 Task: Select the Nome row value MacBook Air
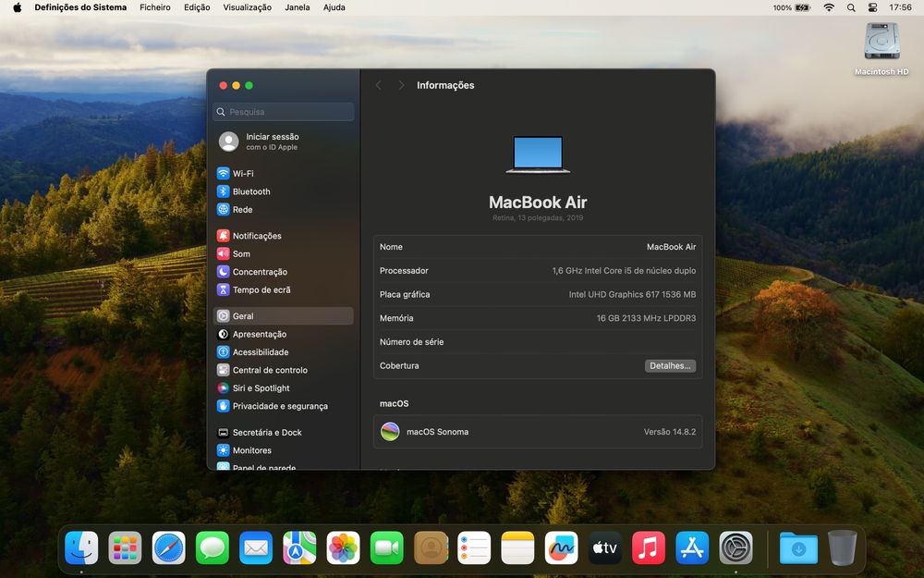[x=671, y=247]
